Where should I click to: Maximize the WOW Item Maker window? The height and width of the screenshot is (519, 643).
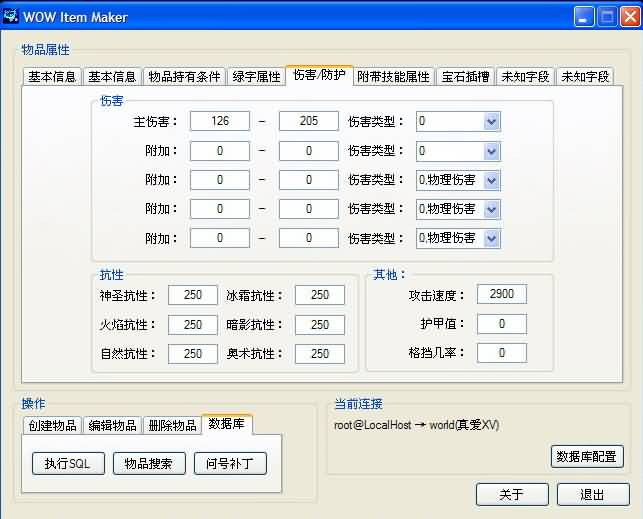pyautogui.click(x=607, y=17)
